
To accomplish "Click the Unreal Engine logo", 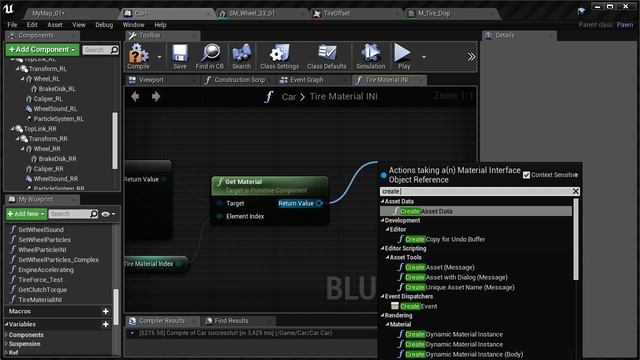I will point(9,9).
